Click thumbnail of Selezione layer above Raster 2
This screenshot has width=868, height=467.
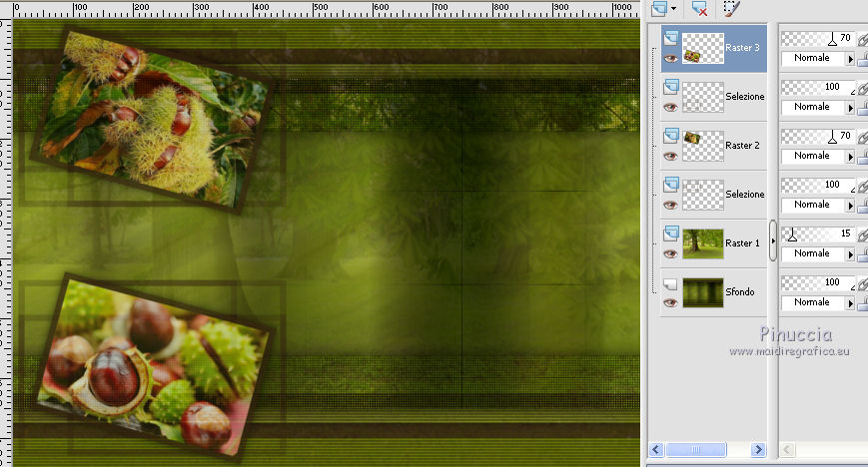click(x=703, y=97)
